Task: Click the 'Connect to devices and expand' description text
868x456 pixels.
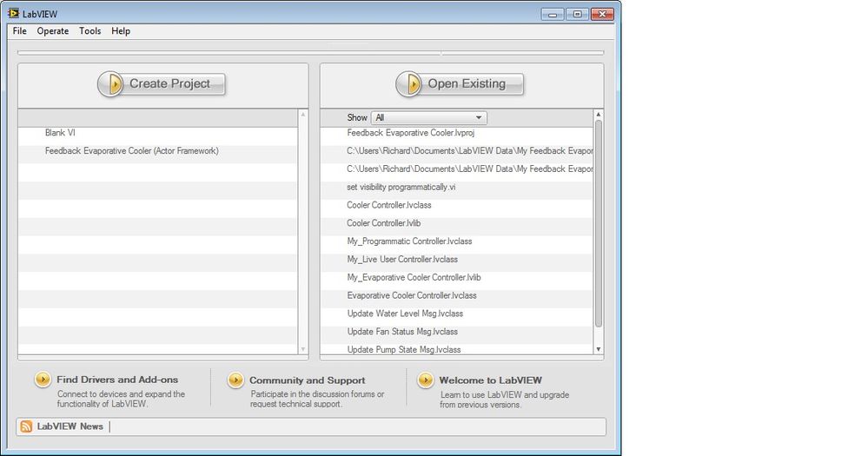Action: (121, 399)
